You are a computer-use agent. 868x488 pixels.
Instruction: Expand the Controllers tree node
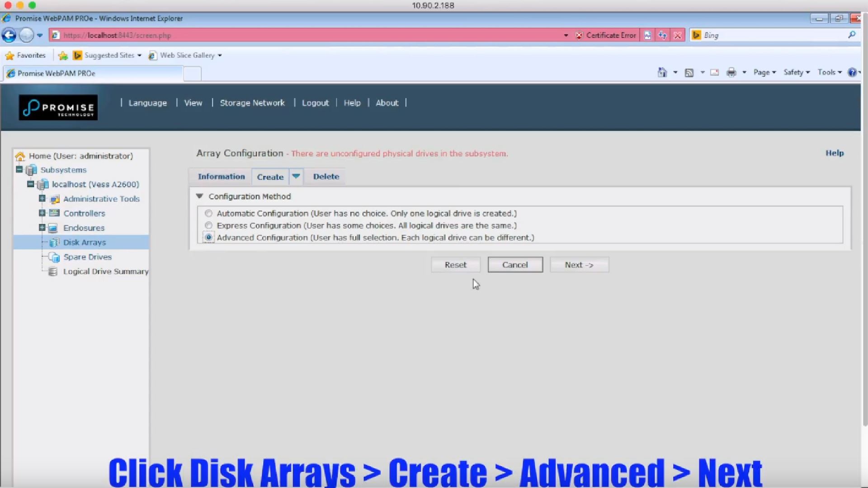(42, 213)
